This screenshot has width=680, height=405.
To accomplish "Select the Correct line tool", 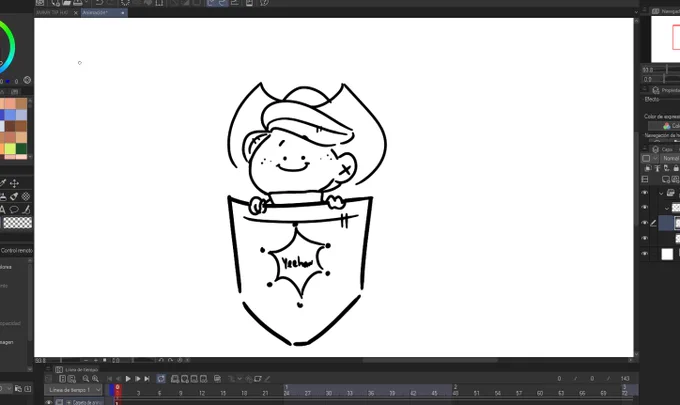I will pyautogui.click(x=26, y=210).
